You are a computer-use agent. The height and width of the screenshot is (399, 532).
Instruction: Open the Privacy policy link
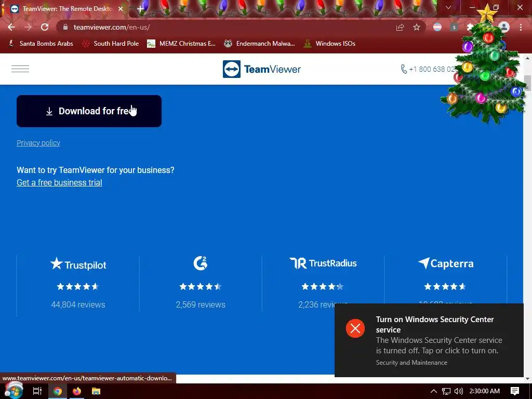click(x=38, y=143)
